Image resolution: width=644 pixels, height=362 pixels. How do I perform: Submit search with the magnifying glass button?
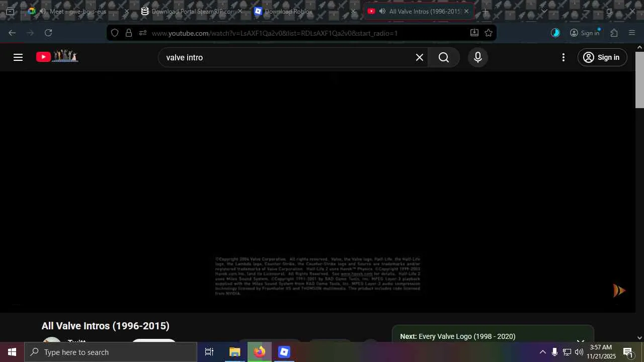click(x=443, y=57)
